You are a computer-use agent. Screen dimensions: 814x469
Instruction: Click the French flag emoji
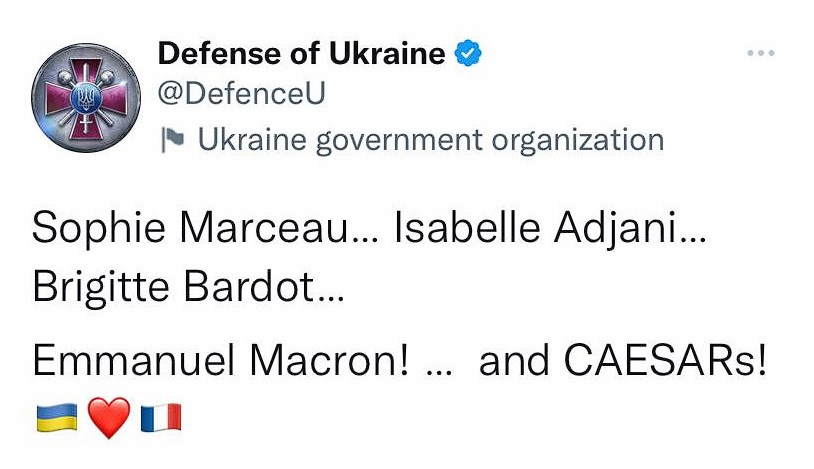tap(161, 417)
